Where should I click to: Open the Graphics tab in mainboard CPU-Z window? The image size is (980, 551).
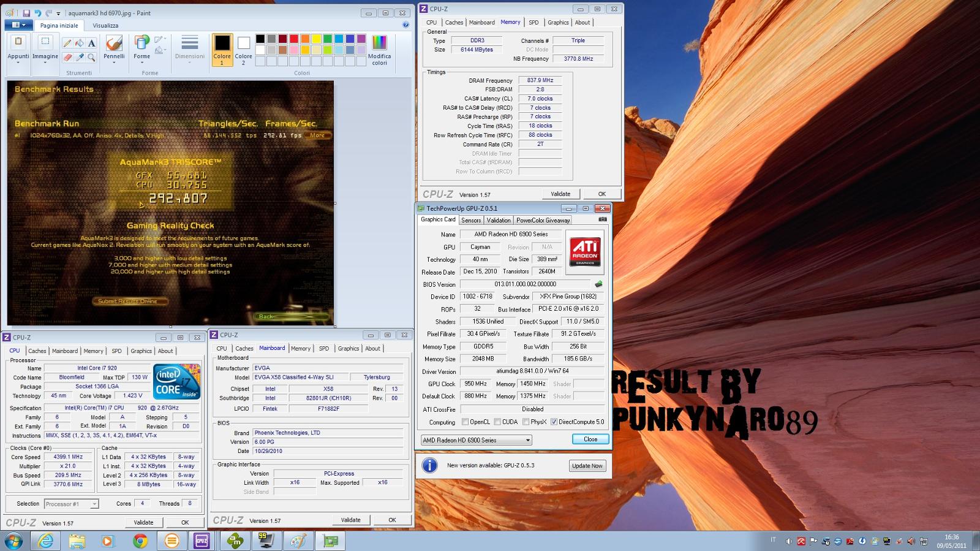point(349,348)
